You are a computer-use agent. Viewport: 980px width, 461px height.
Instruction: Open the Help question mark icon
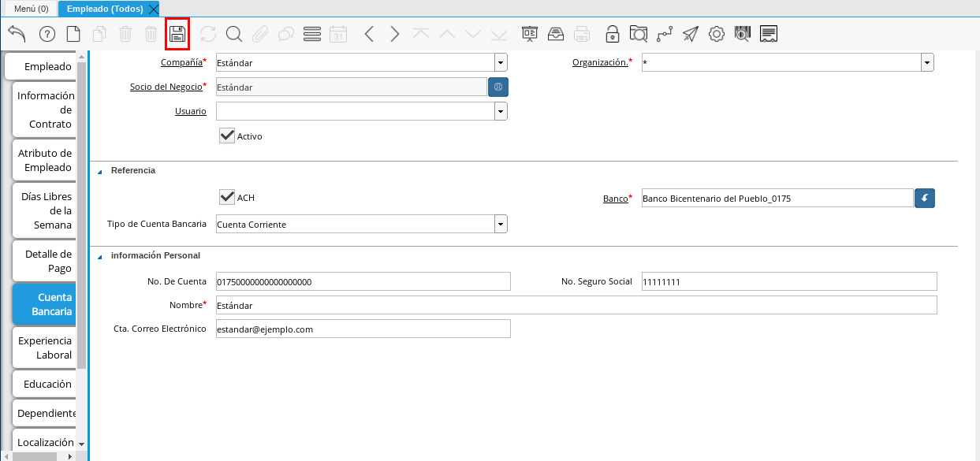[47, 34]
